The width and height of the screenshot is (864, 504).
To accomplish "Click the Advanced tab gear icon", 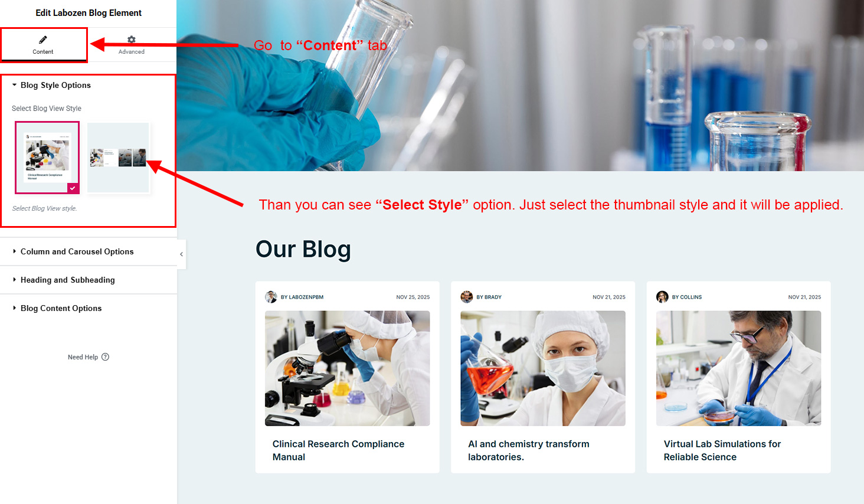I will pos(132,40).
